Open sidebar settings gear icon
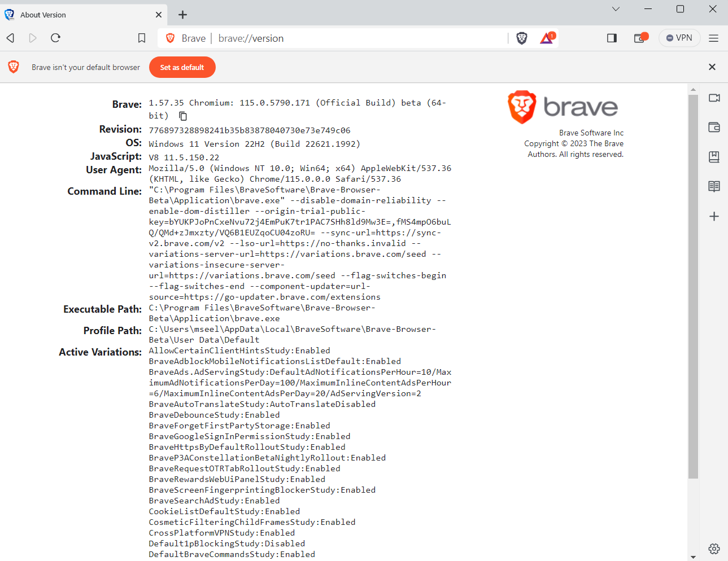 (714, 549)
